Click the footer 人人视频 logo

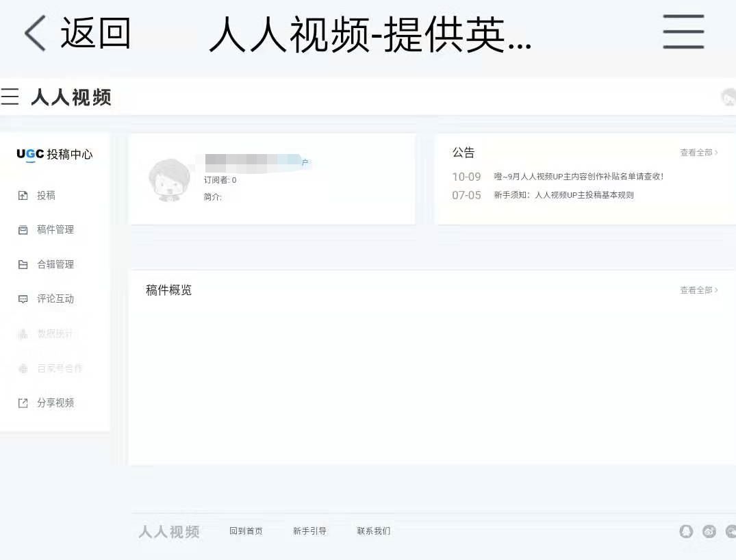(169, 531)
